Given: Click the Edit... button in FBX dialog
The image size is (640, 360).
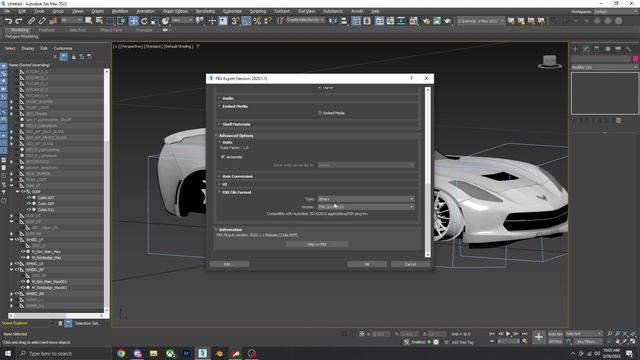Looking at the screenshot, I should pyautogui.click(x=229, y=264).
